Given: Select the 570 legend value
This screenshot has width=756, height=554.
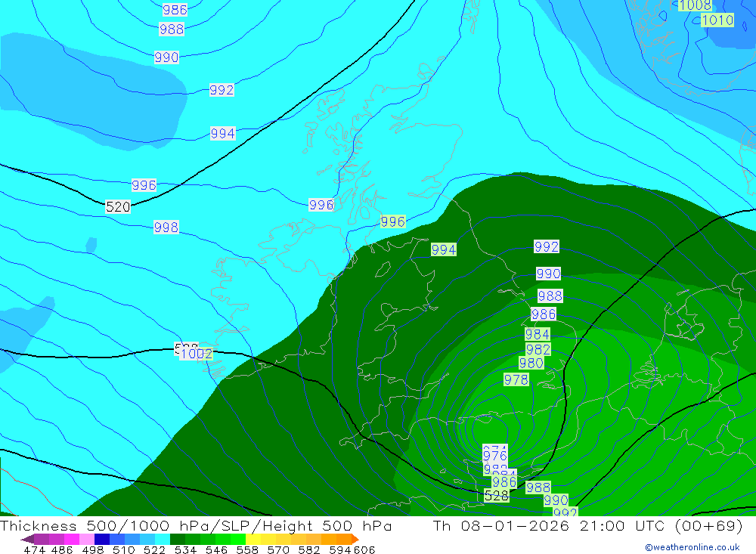Looking at the screenshot, I should [278, 550].
